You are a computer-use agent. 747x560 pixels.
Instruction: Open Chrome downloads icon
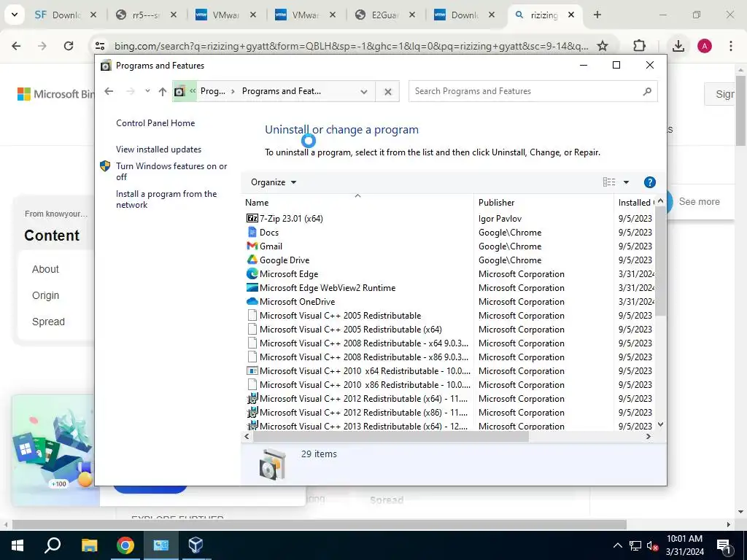[x=678, y=46]
